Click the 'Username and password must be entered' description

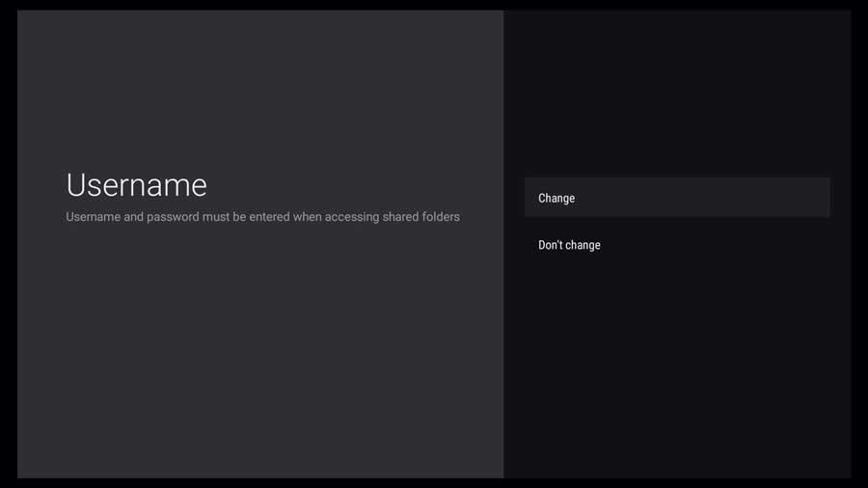[x=262, y=217]
